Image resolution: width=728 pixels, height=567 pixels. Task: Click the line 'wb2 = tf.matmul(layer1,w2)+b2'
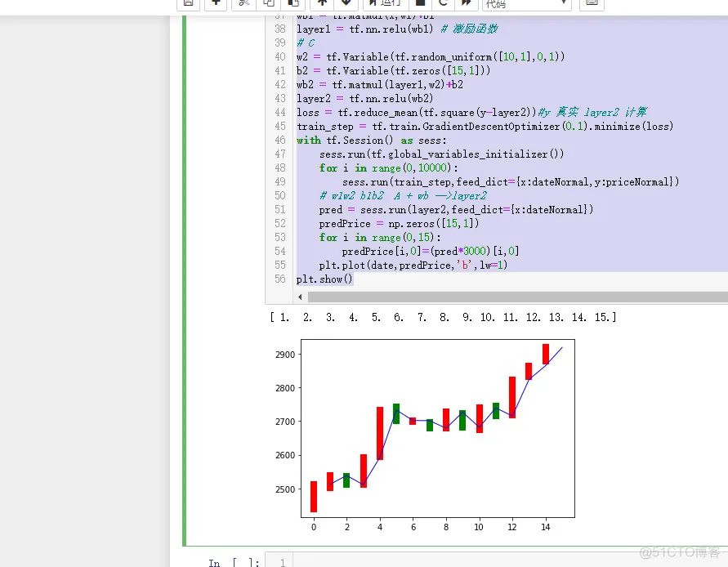pyautogui.click(x=379, y=84)
